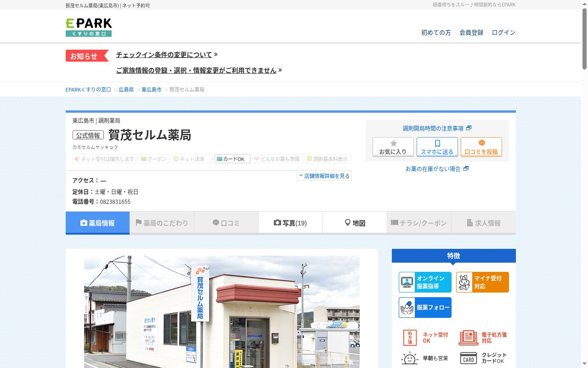This screenshot has height=368, width=588.
Task: Click the 公式情報 badge
Action: [x=88, y=135]
